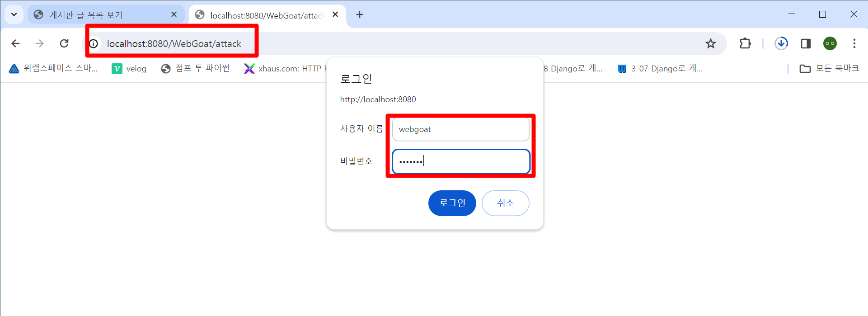
Task: Open the green profile avatar
Action: 830,43
